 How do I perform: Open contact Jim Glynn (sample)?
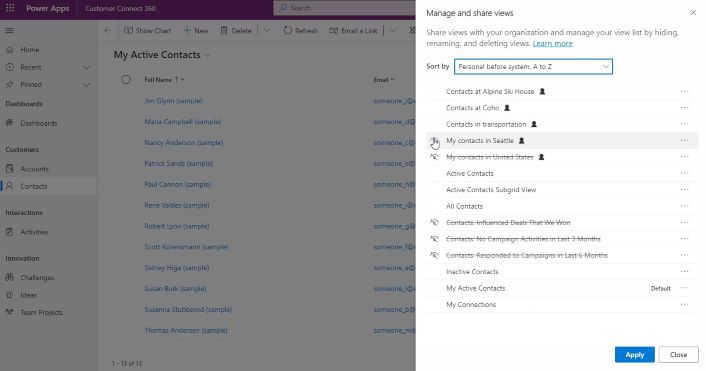173,101
